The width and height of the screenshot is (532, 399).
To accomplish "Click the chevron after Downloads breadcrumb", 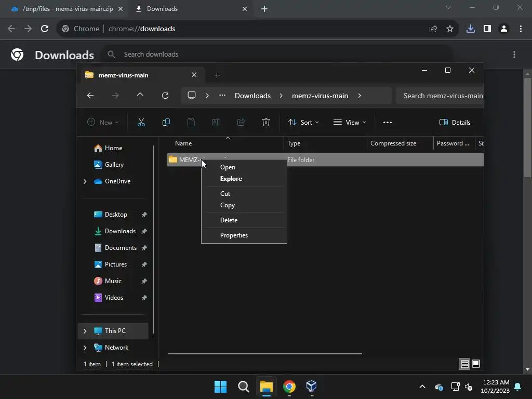I will (281, 96).
